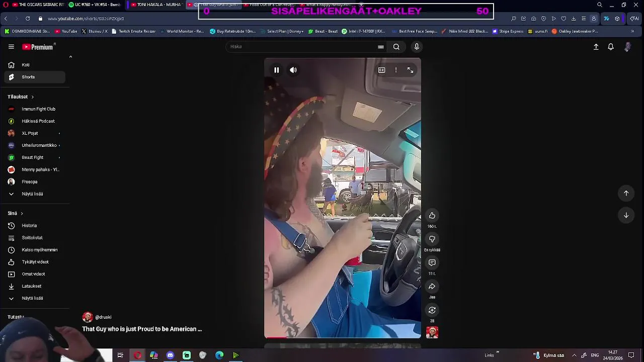
Task: Open the Short's three-dot options menu
Action: pos(396,70)
